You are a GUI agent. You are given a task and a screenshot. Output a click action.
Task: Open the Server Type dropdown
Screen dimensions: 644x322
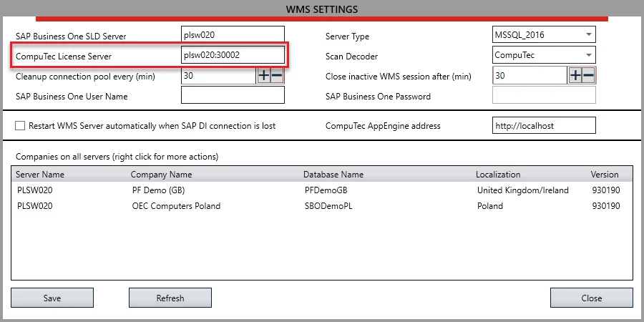click(x=543, y=34)
